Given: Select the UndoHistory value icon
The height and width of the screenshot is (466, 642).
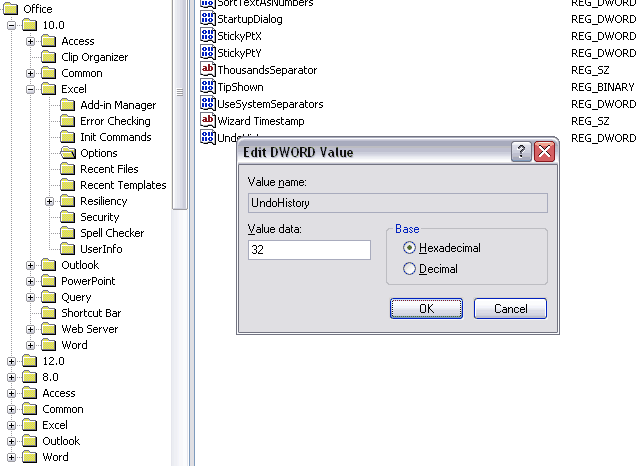Looking at the screenshot, I should (x=208, y=137).
